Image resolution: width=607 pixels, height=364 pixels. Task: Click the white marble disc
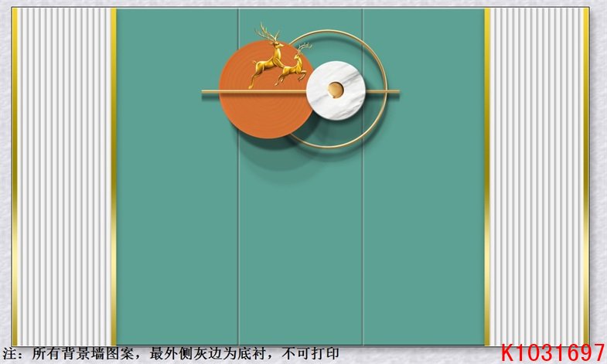[336, 90]
